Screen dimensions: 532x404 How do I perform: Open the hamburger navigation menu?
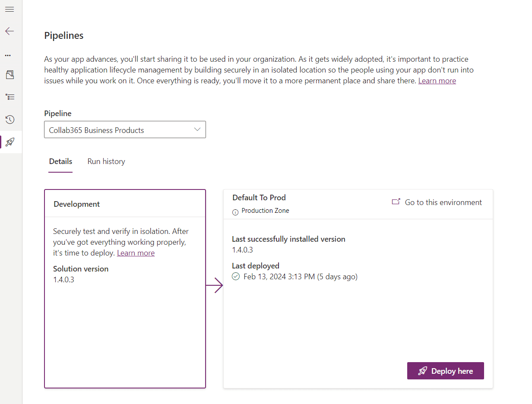coord(9,9)
